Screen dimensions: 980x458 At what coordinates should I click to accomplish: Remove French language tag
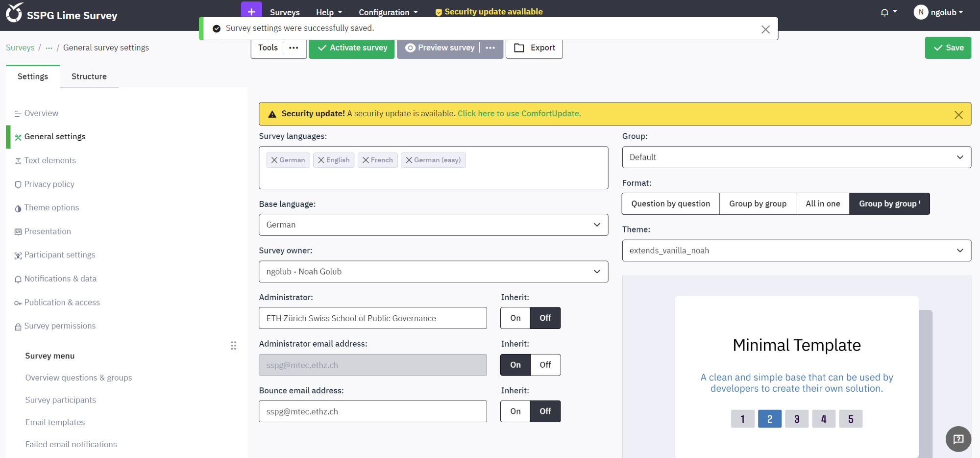tap(366, 160)
